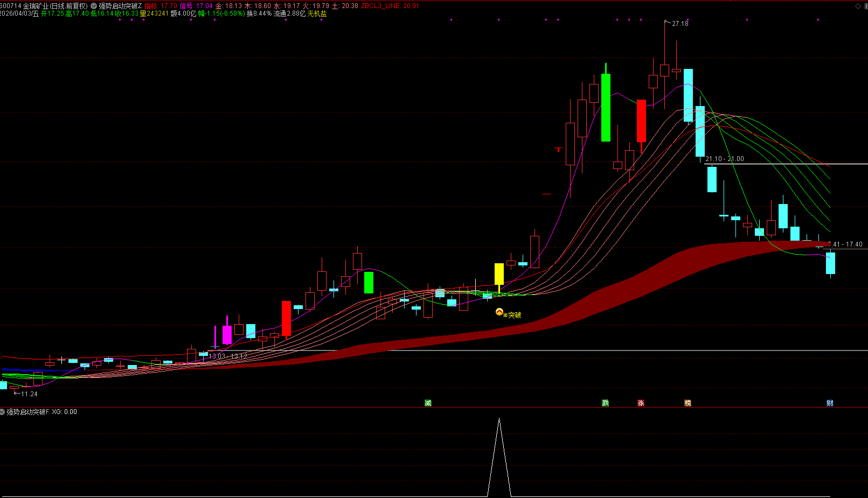This screenshot has height=498, width=868.
Task: Click the 指标: 17.70 value
Action: pos(161,6)
